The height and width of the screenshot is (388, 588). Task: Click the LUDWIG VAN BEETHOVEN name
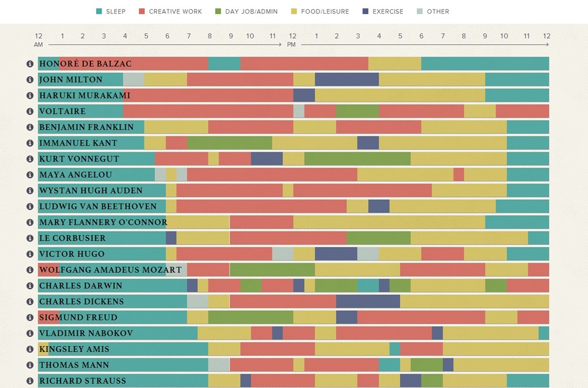pyautogui.click(x=98, y=206)
